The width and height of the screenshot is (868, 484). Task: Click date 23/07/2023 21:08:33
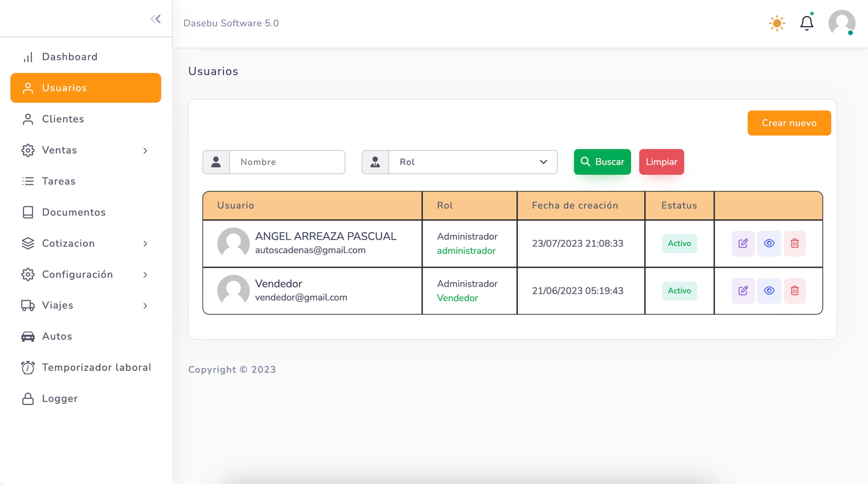pyautogui.click(x=577, y=243)
